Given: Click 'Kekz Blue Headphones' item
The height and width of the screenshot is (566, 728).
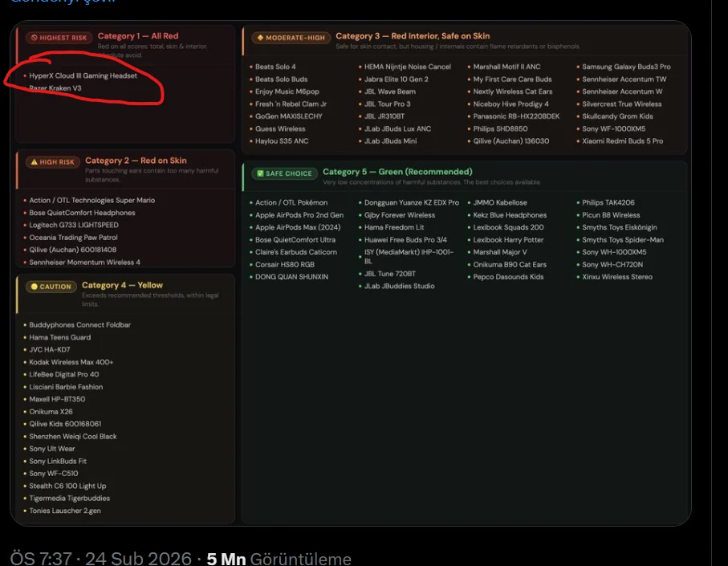Looking at the screenshot, I should coord(510,215).
